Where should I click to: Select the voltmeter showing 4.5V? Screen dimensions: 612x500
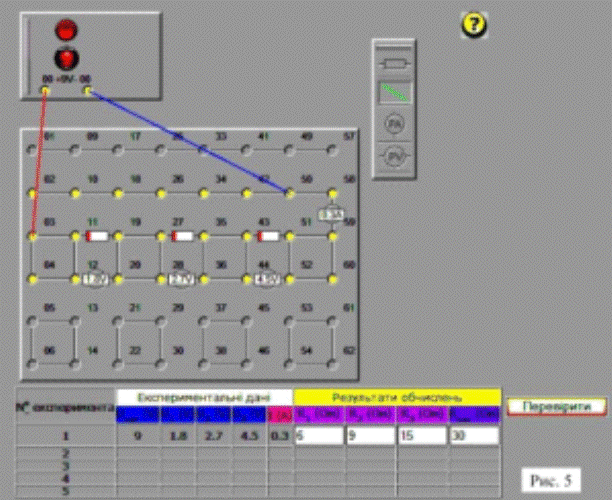[x=267, y=279]
